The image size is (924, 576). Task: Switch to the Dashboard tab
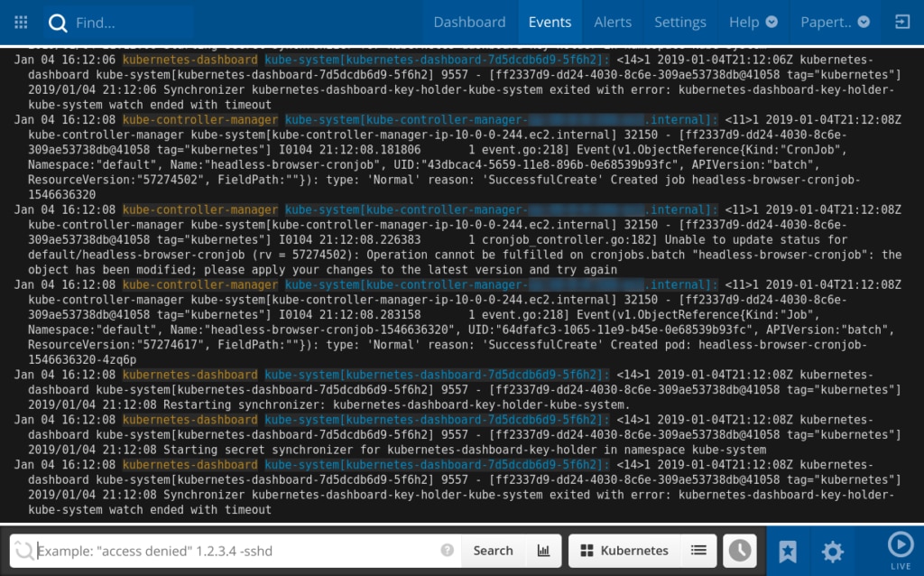coord(469,22)
